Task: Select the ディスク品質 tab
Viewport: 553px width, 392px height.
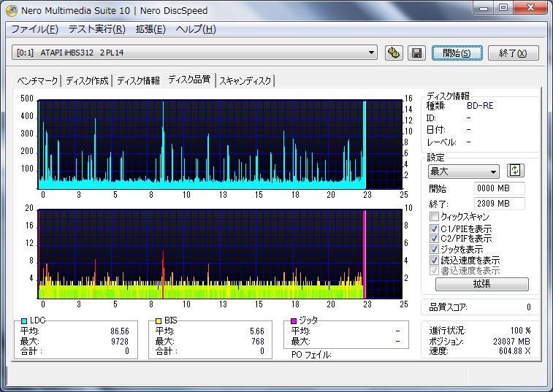Action: point(189,80)
